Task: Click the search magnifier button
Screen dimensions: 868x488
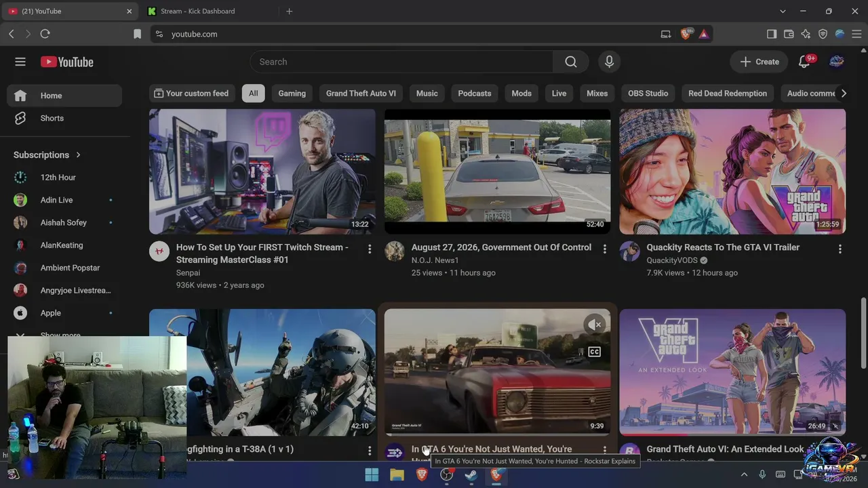Action: pos(571,62)
